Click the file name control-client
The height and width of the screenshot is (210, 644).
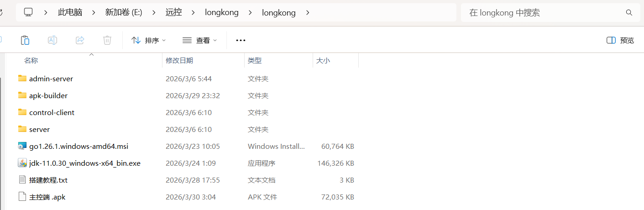[x=52, y=112]
